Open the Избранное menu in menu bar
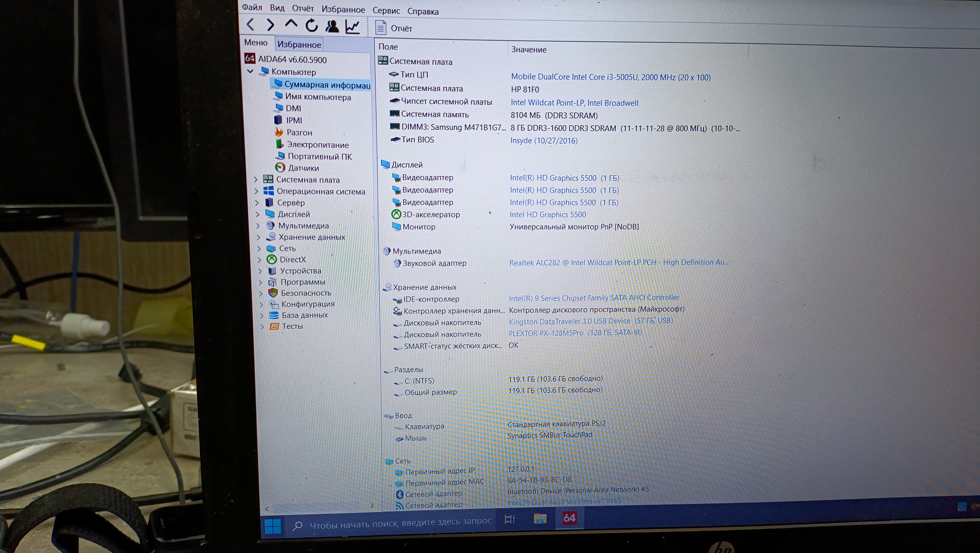The height and width of the screenshot is (553, 980). tap(343, 10)
